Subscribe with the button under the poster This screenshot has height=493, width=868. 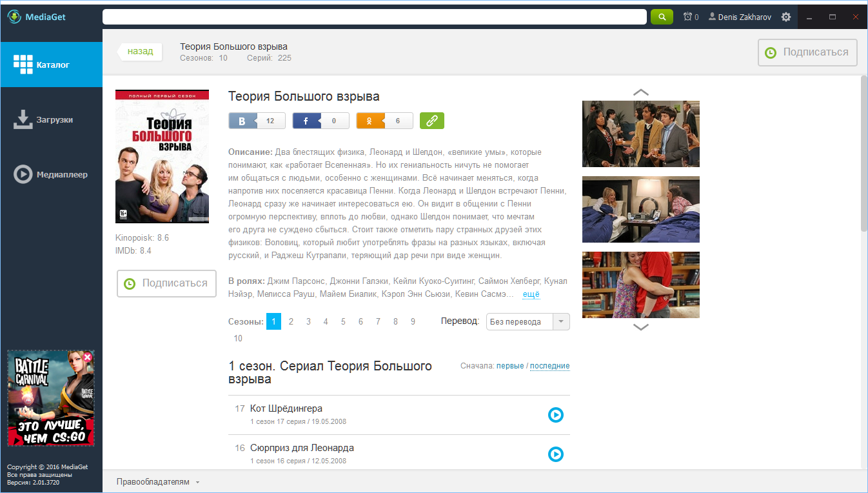pos(166,283)
